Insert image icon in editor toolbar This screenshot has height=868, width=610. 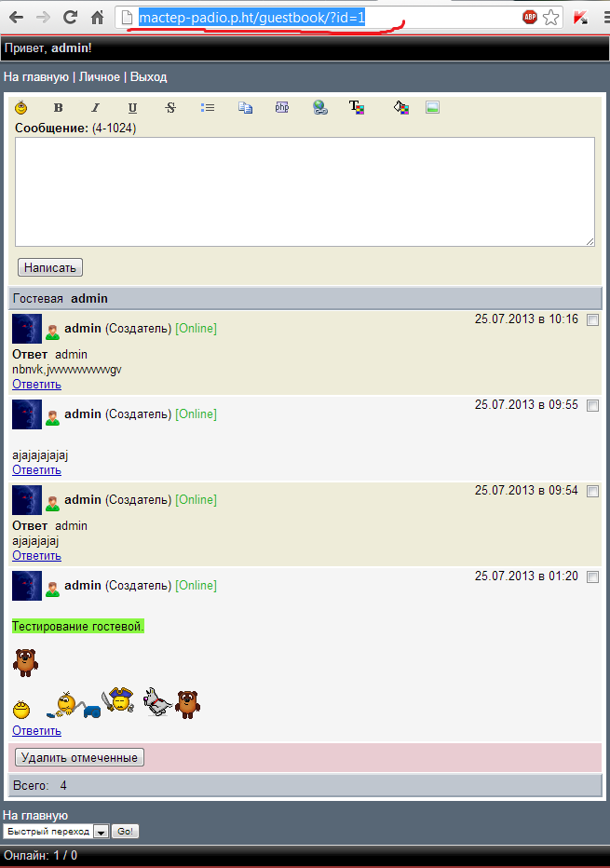coord(432,107)
